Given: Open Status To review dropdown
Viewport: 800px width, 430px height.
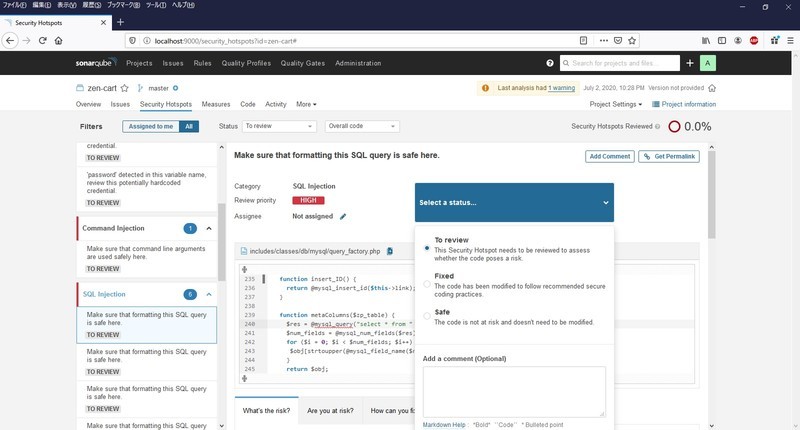Looking at the screenshot, I should click(x=279, y=126).
